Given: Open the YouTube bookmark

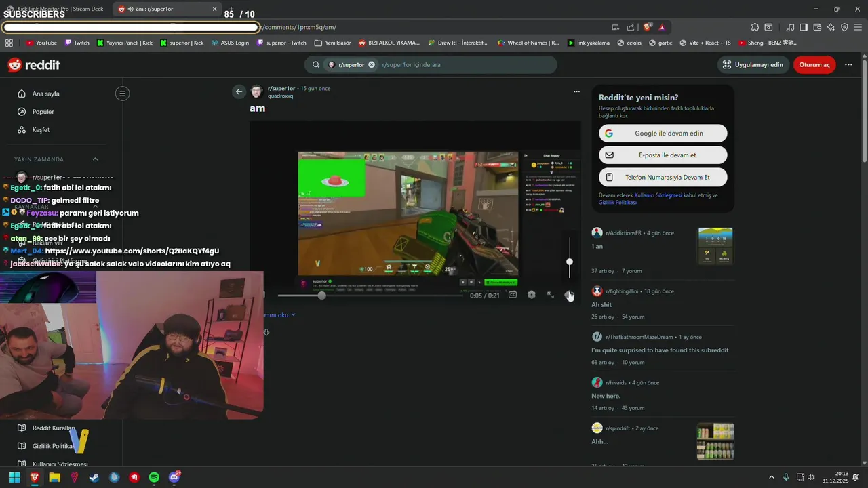Looking at the screenshot, I should (41, 43).
